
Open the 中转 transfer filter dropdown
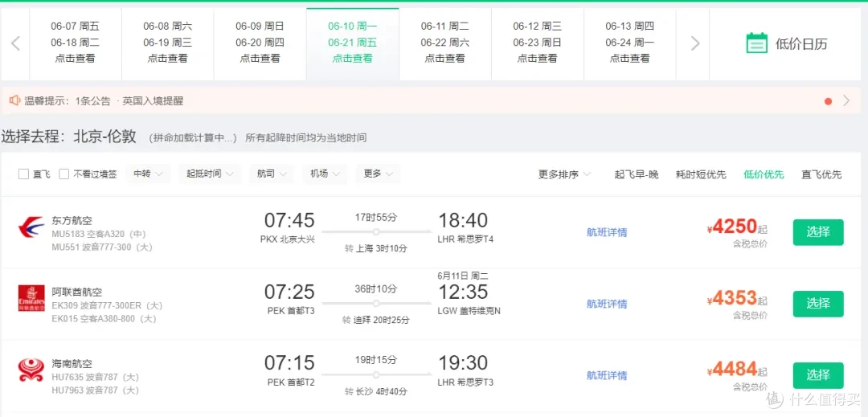[148, 174]
